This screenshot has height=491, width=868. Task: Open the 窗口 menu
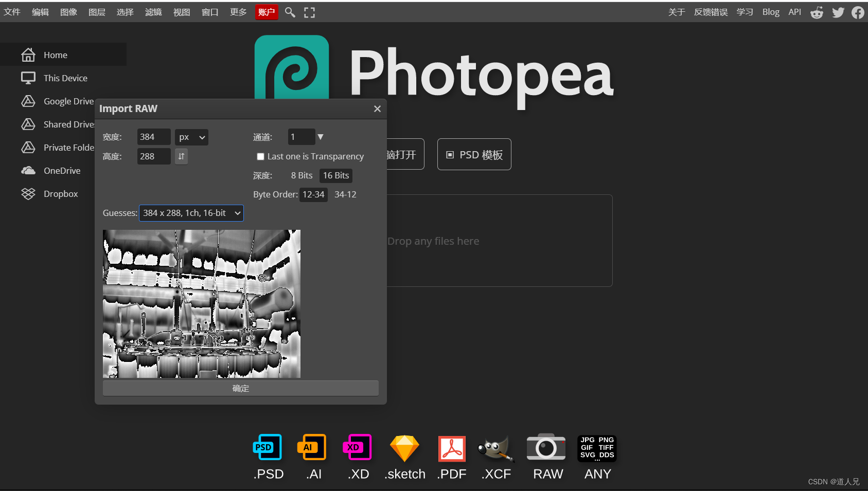[x=210, y=12]
